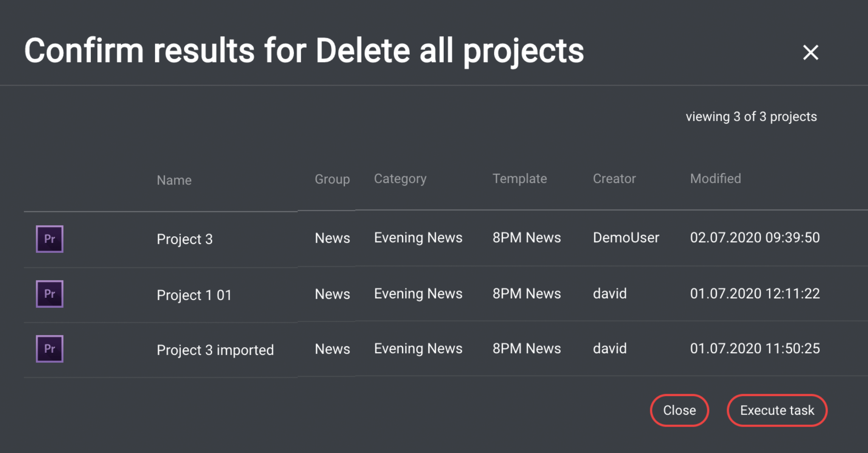Select the Project 1 01 name
Image resolution: width=868 pixels, height=453 pixels.
194,295
